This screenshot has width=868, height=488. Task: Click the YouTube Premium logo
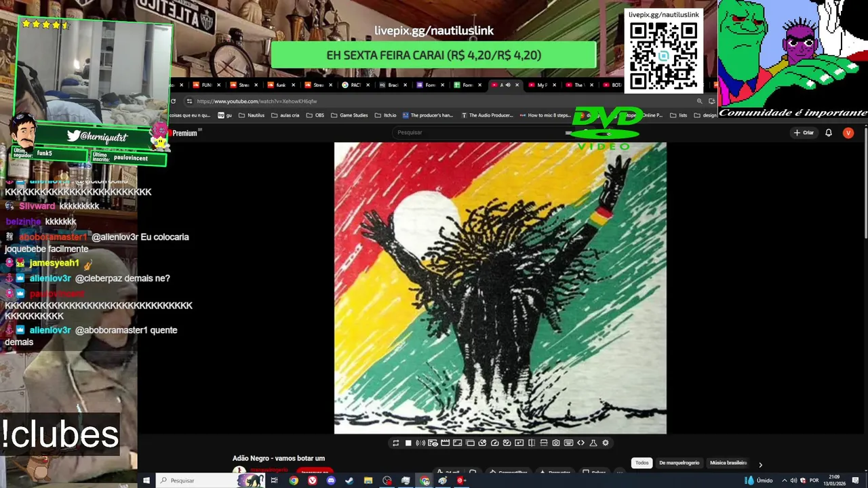(184, 133)
